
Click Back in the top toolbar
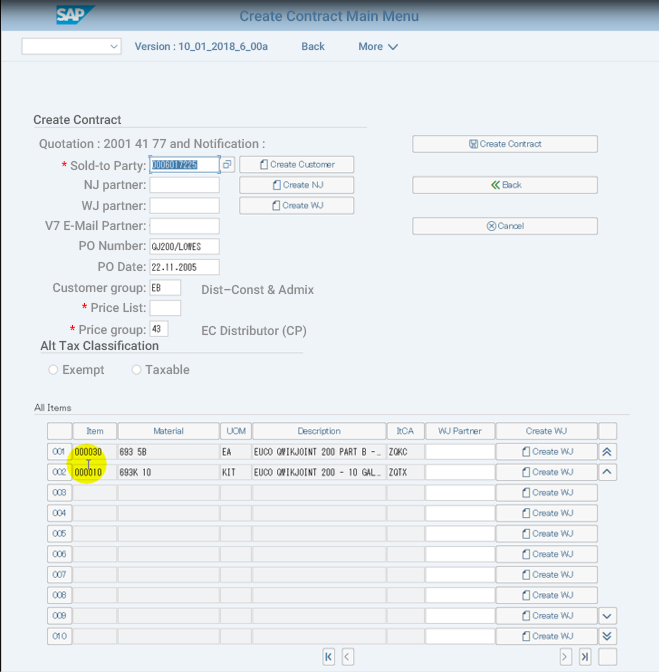(313, 47)
